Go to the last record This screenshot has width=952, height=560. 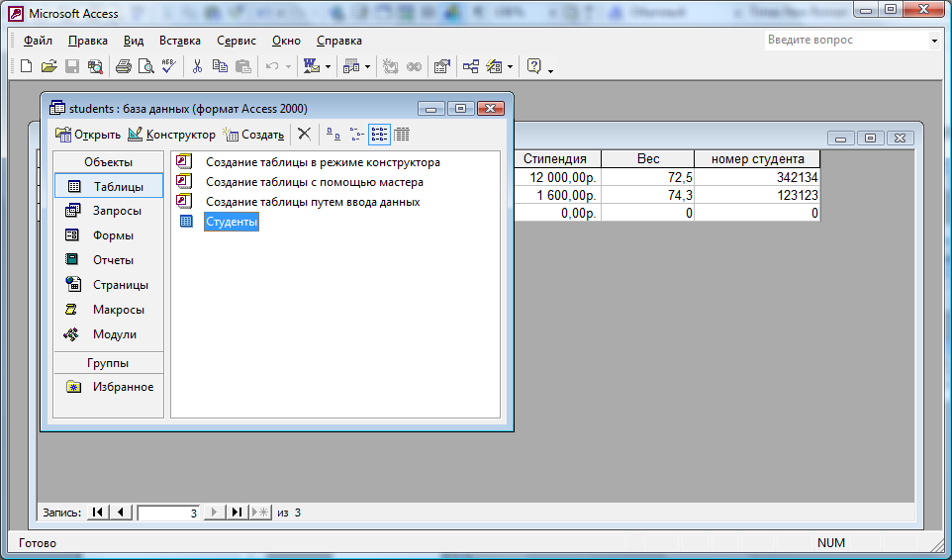(237, 513)
